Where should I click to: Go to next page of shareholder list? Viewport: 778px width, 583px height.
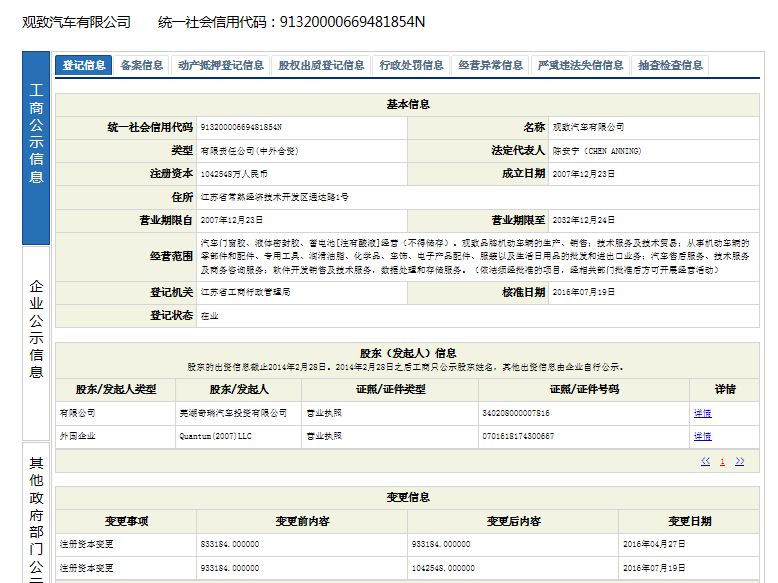pos(739,461)
